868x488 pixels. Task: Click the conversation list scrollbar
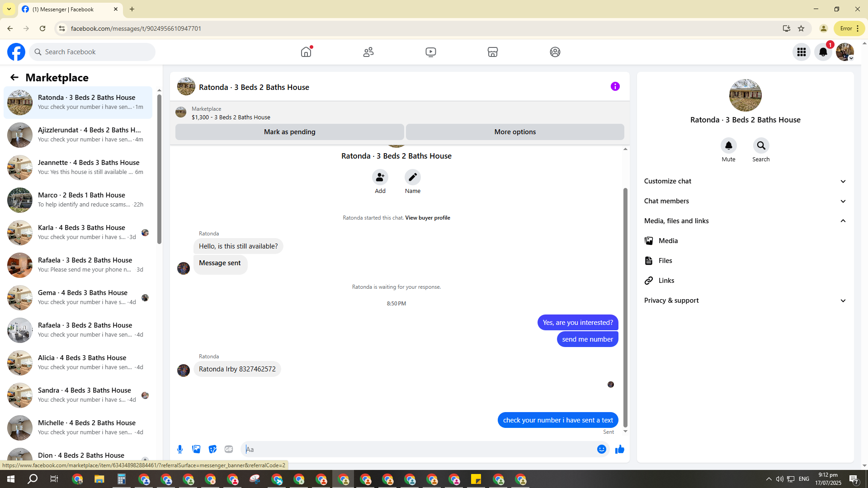[x=159, y=169]
